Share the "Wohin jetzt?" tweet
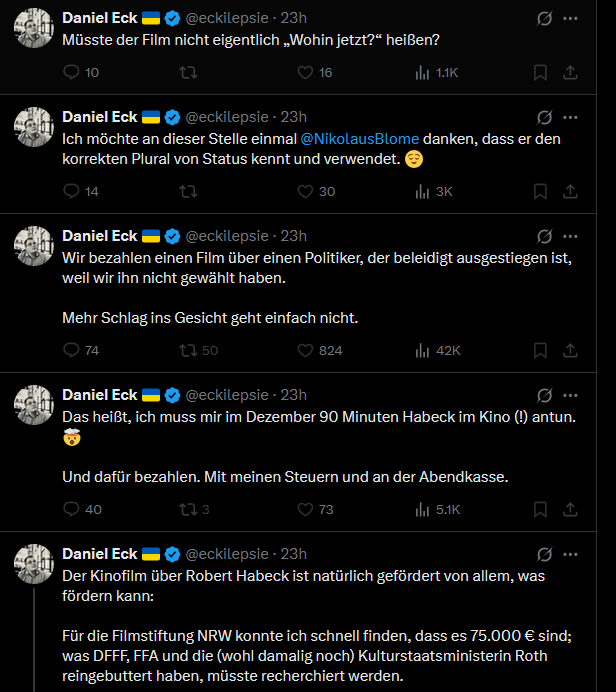The height and width of the screenshot is (692, 616). [x=571, y=72]
